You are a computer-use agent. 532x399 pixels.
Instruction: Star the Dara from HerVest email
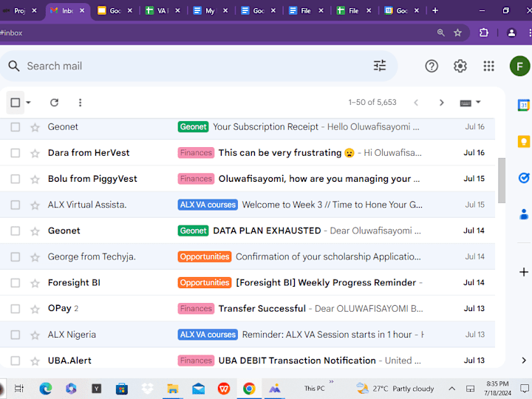[35, 154]
